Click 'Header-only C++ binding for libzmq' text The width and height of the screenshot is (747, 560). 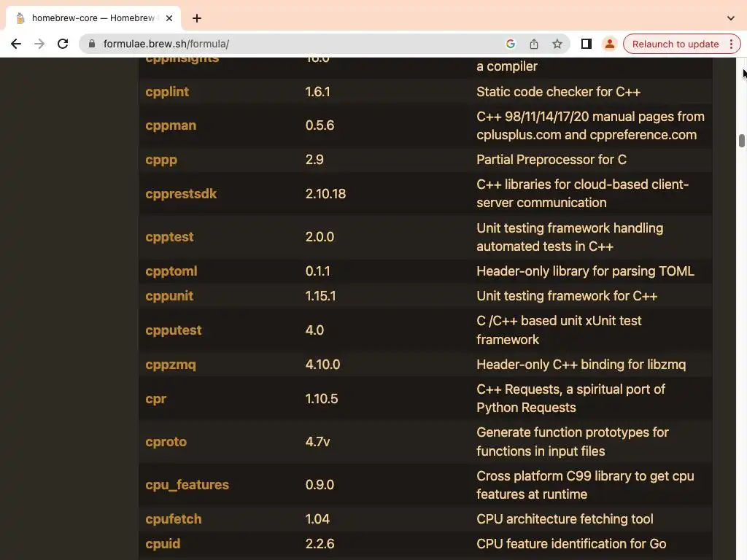[581, 365]
